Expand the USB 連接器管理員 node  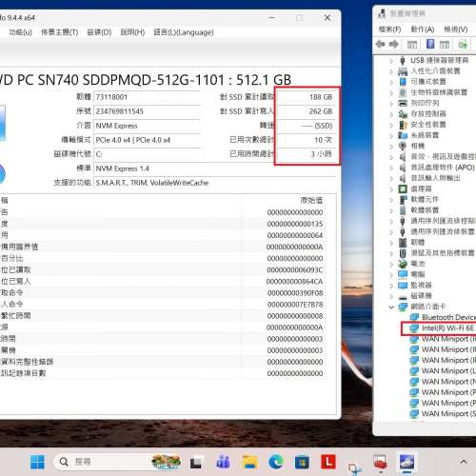(x=391, y=61)
